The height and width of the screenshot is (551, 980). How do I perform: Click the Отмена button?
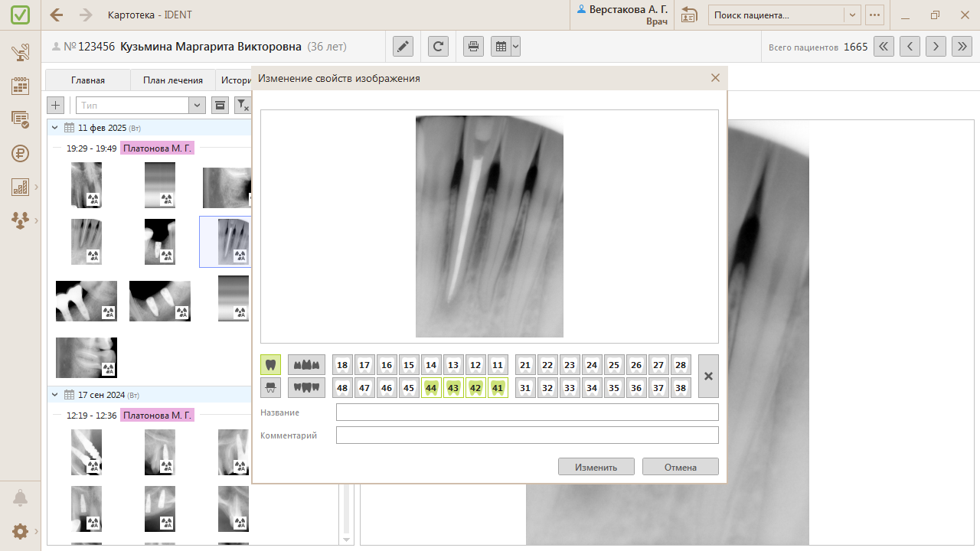click(680, 467)
